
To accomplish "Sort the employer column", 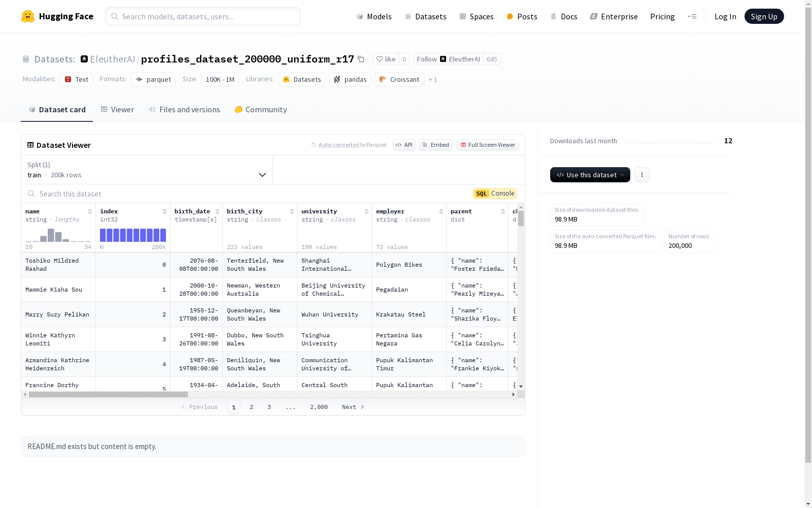I will tap(441, 211).
